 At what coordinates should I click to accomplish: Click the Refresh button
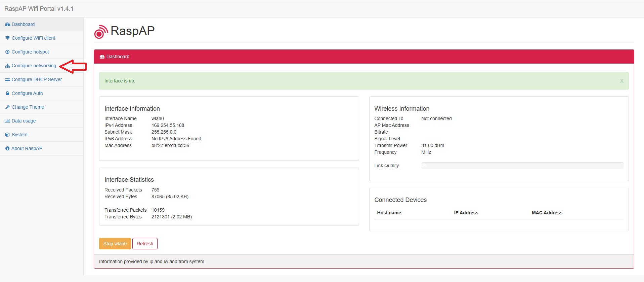(x=145, y=244)
